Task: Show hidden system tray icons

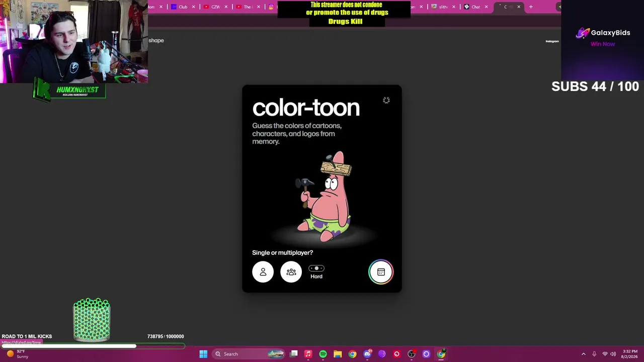Action: (x=584, y=354)
